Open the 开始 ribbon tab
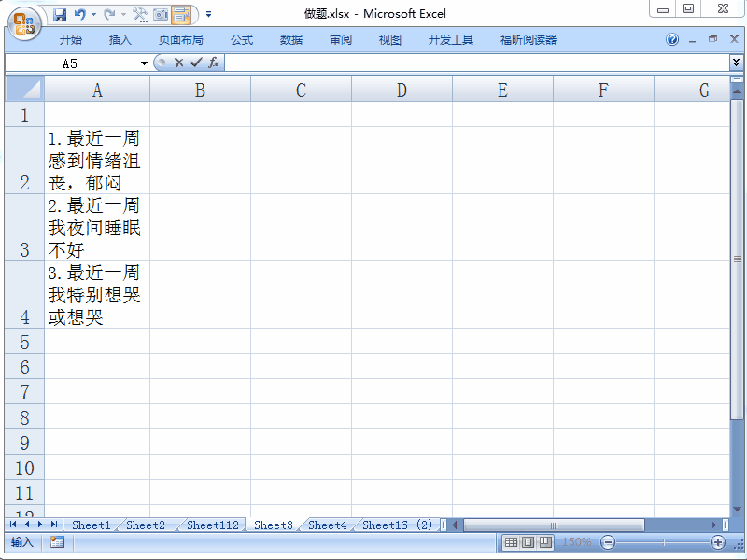Viewport: 747px width, 560px height. point(71,40)
